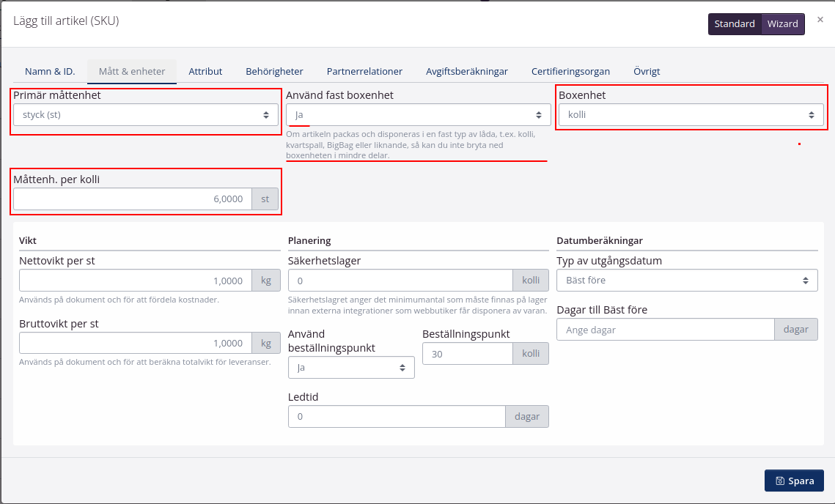The height and width of the screenshot is (504, 835).
Task: Switch to Standard mode
Action: pyautogui.click(x=735, y=24)
